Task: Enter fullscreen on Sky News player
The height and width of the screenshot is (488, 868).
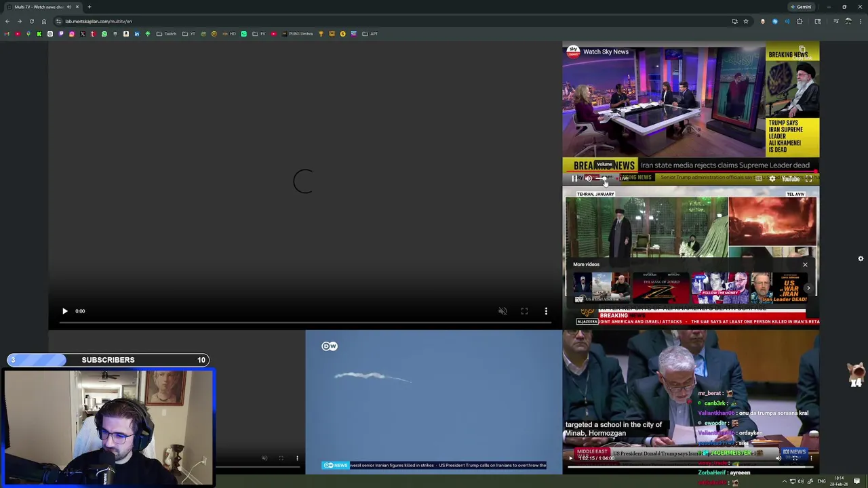Action: [808, 179]
